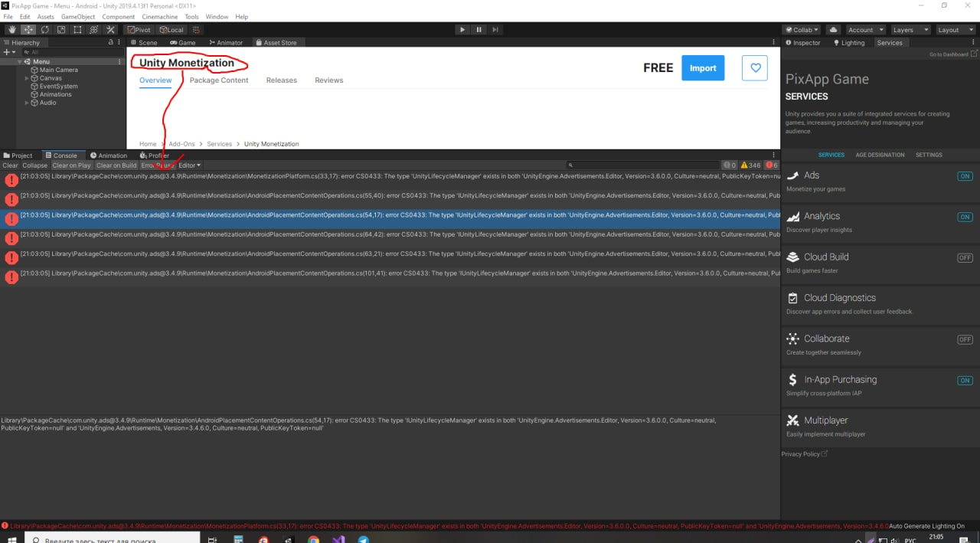
Task: Turn on Cloud Build toggle
Action: coord(965,258)
